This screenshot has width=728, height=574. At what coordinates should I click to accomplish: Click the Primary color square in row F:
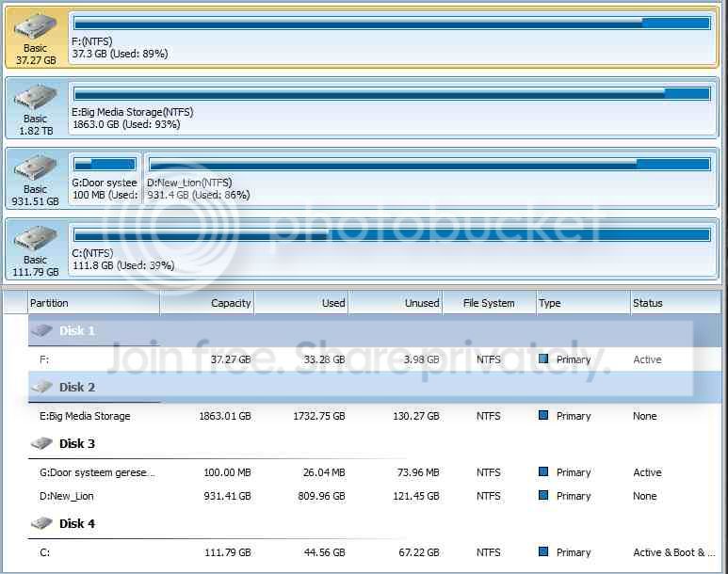tap(543, 359)
